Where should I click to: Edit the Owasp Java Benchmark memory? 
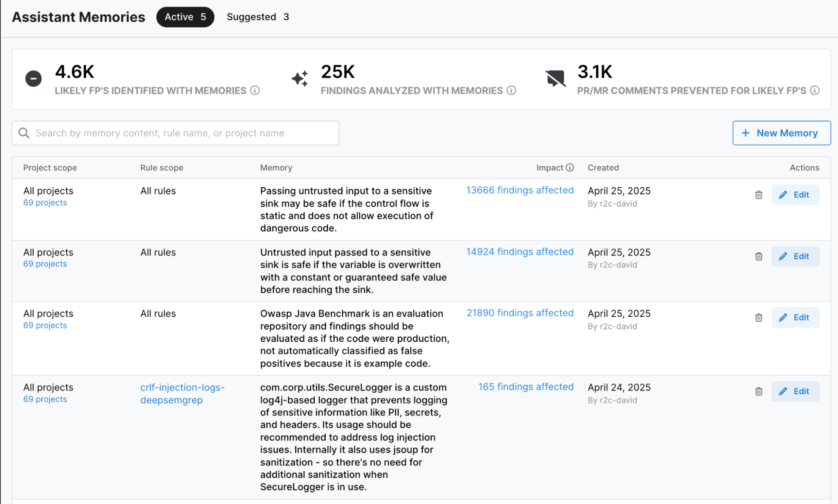(795, 318)
